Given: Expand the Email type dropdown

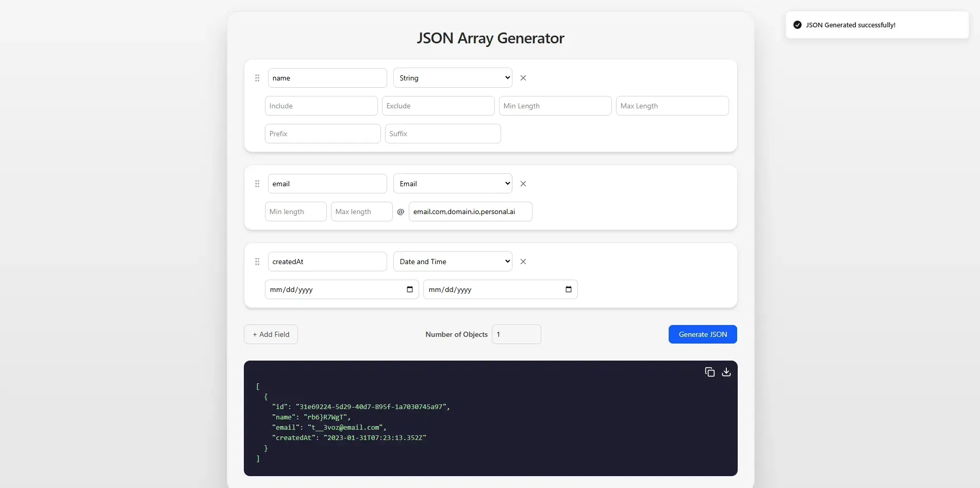Looking at the screenshot, I should pos(453,184).
